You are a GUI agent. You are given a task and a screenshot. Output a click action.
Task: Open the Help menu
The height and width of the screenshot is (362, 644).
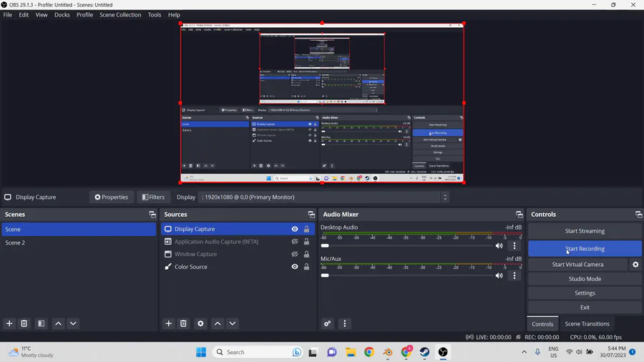tap(174, 15)
